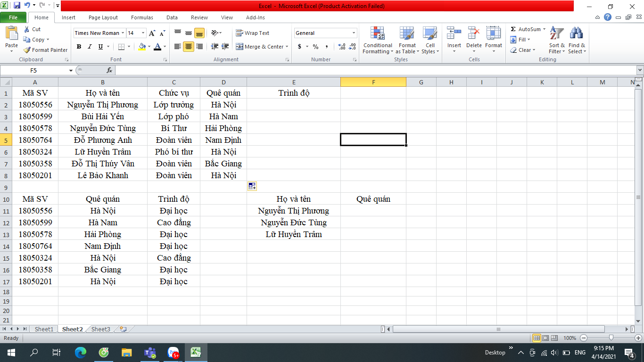Click the Accounting Number Format dollar icon
This screenshot has height=362, width=644.
[x=299, y=47]
